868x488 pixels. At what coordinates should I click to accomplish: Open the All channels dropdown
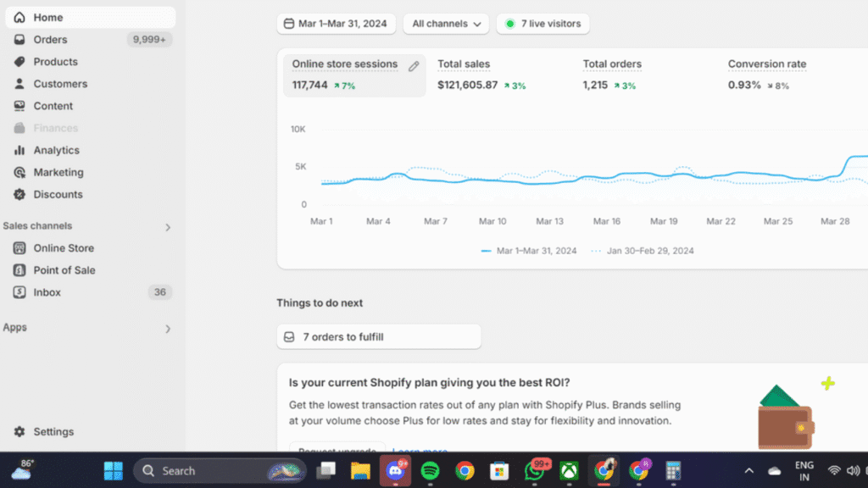click(x=446, y=24)
